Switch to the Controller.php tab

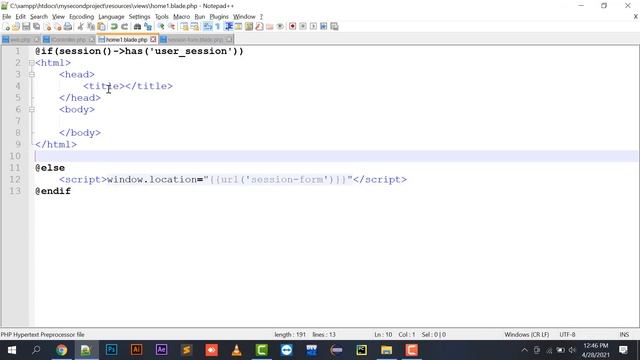tap(69, 40)
